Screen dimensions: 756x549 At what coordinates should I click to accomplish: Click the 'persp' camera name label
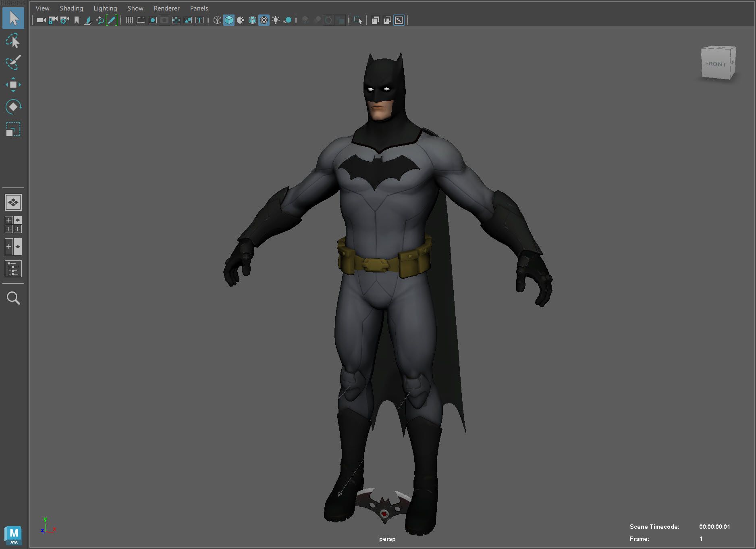(387, 539)
